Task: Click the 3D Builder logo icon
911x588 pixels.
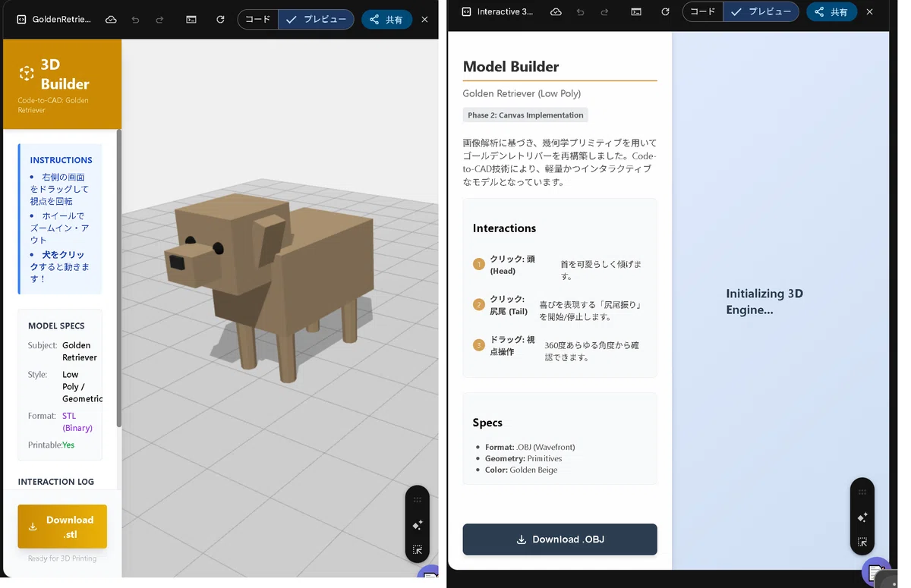Action: [27, 74]
